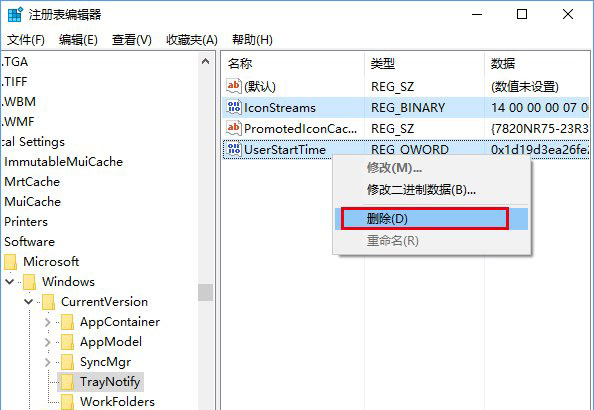This screenshot has height=410, width=594.
Task: Maximize the Registry Editor window
Action: pos(522,14)
